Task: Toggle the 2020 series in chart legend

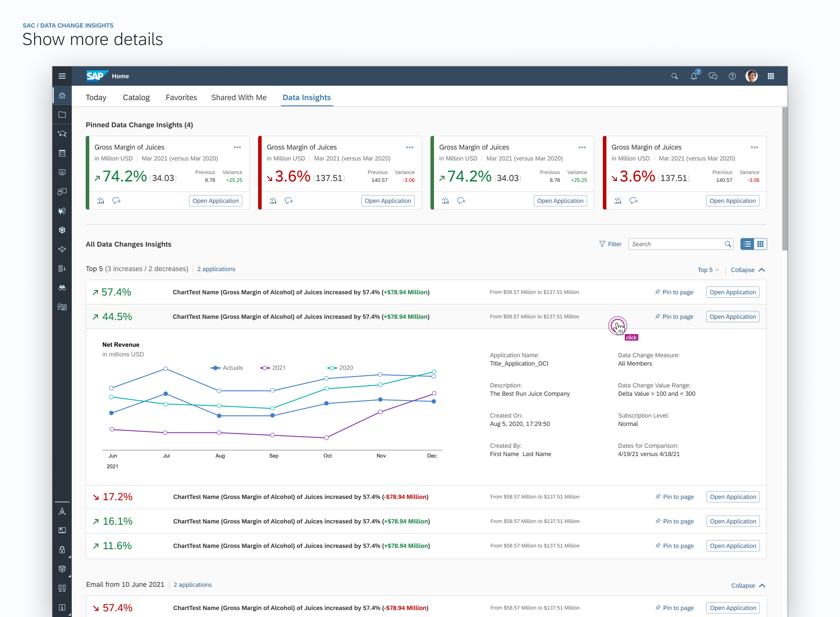Action: coord(340,368)
